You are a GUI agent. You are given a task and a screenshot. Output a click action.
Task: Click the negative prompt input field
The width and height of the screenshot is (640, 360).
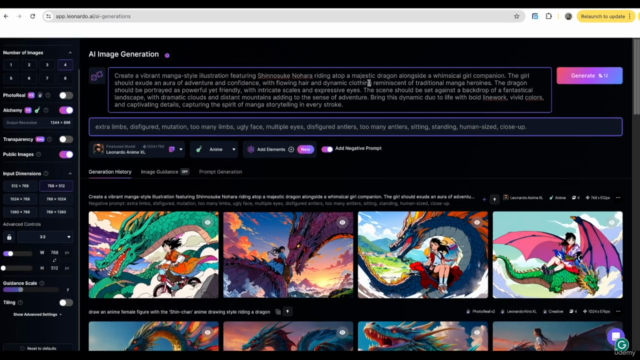click(x=356, y=127)
